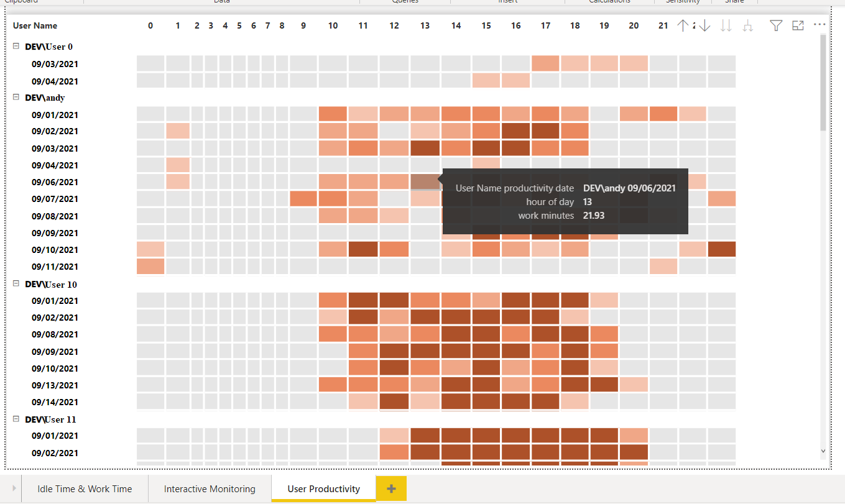Open the visual's filter funnel icon
The width and height of the screenshot is (845, 504).
coord(776,25)
